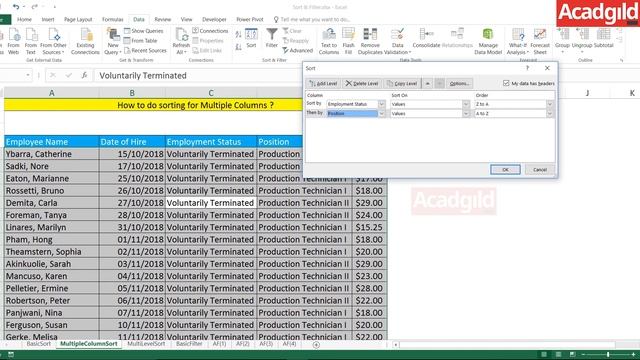Click Show Queries
Viewport: 640px width, 360px height.
pos(144,31)
